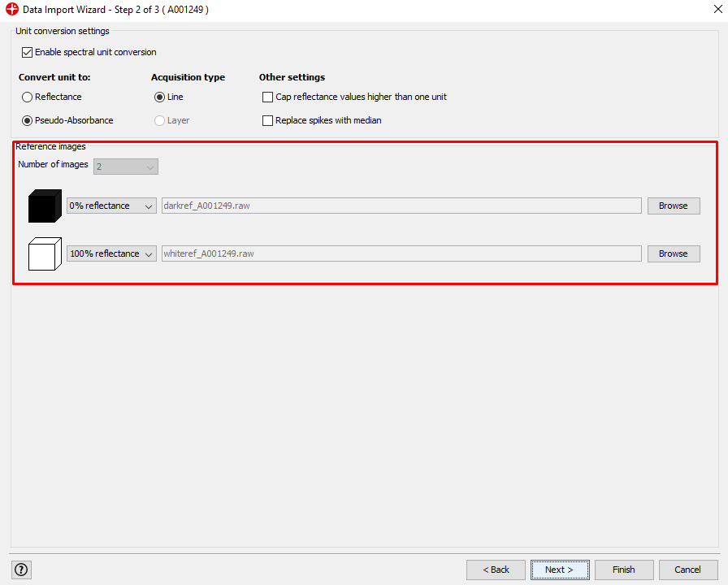Select the Pseudo-Absorbance radio option
Image resolution: width=728 pixels, height=585 pixels.
[x=28, y=120]
